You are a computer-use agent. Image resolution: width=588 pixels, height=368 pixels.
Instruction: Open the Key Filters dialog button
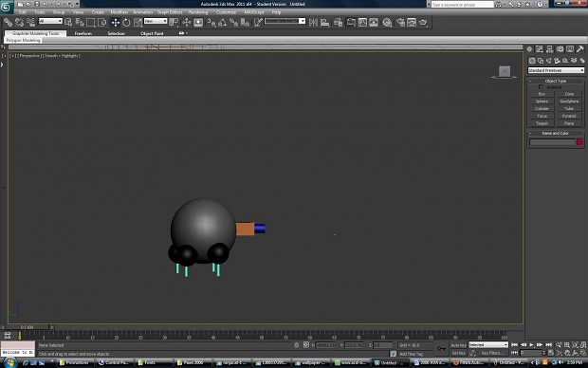(x=491, y=354)
